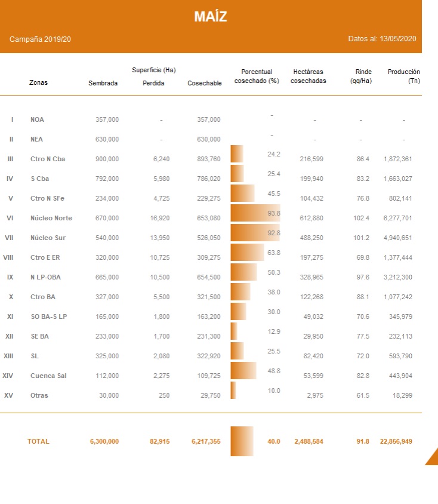Click the Otras zone row label
Viewport: 438px width, 504px height.
click(39, 395)
